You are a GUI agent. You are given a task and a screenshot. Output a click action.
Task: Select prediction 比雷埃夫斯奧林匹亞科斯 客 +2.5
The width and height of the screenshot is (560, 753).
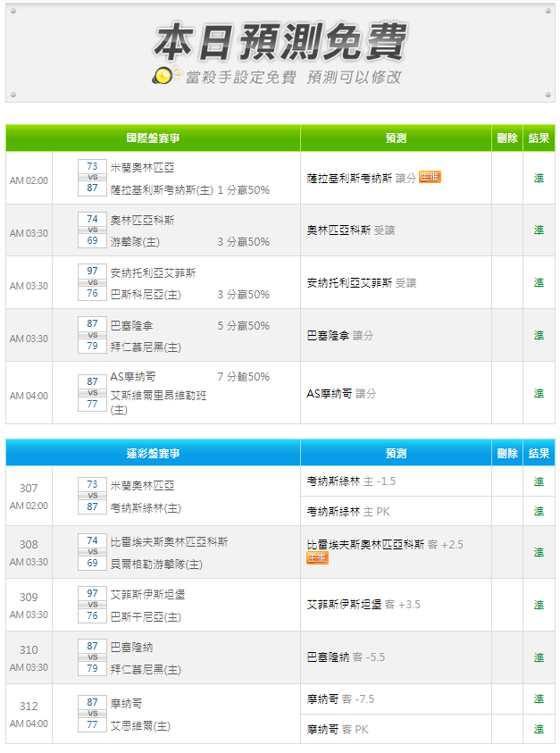click(x=385, y=545)
